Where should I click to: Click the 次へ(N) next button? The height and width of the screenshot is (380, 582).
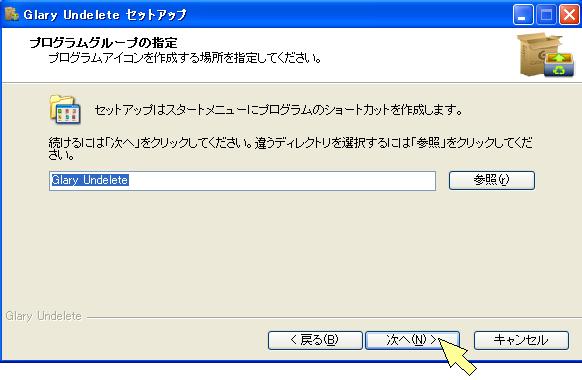tap(412, 340)
